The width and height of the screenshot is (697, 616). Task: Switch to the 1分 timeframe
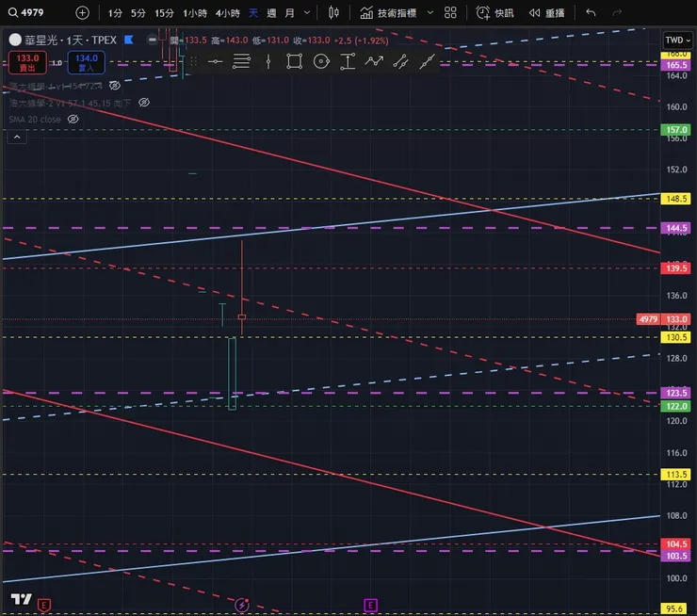115,13
